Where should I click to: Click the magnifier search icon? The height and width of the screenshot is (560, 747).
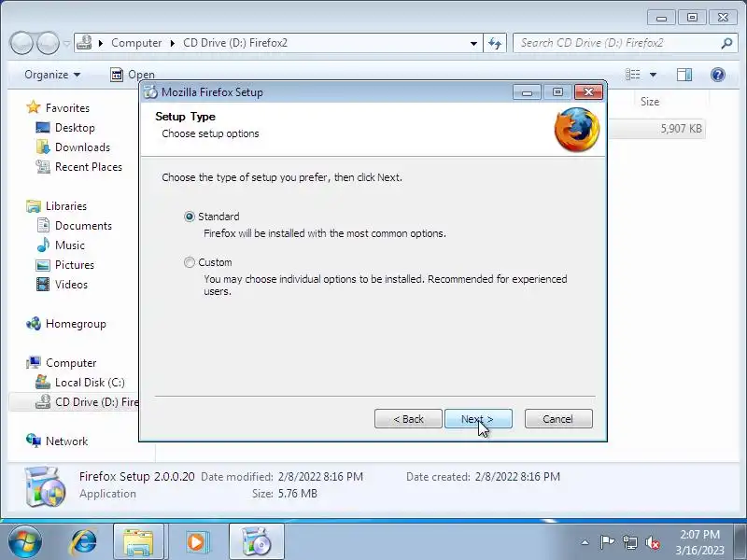pos(726,43)
